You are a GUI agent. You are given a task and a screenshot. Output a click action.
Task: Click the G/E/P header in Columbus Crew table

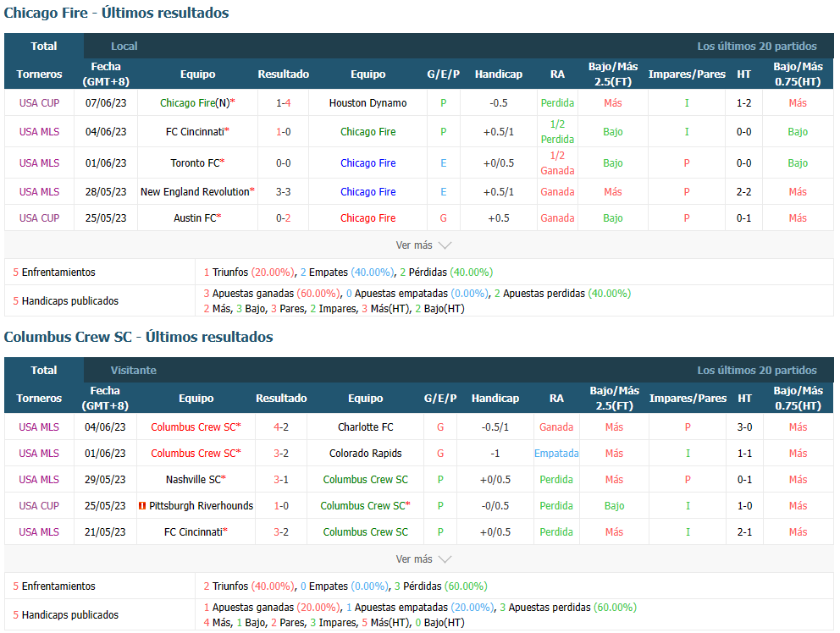tap(440, 398)
